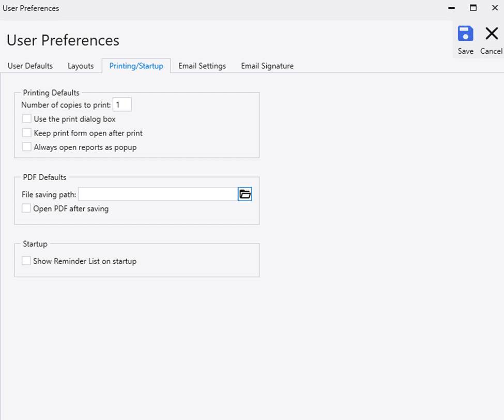
Task: Open the Email Signature tab
Action: pyautogui.click(x=267, y=66)
